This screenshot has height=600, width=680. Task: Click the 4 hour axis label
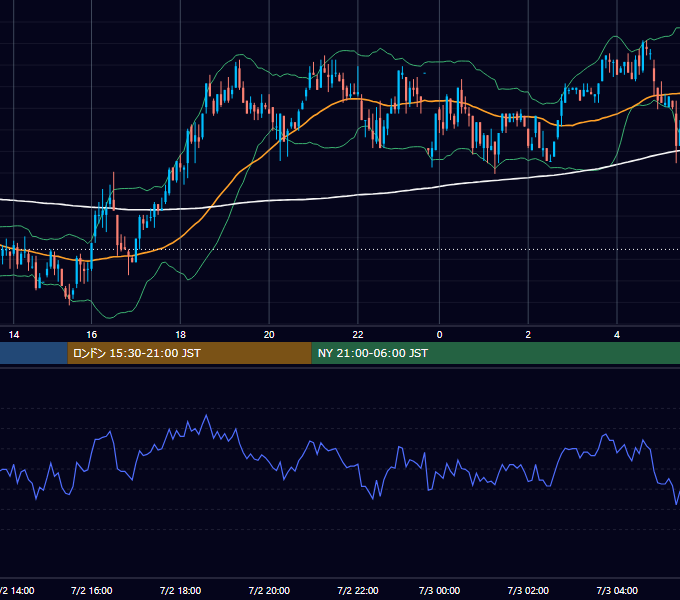(x=617, y=335)
